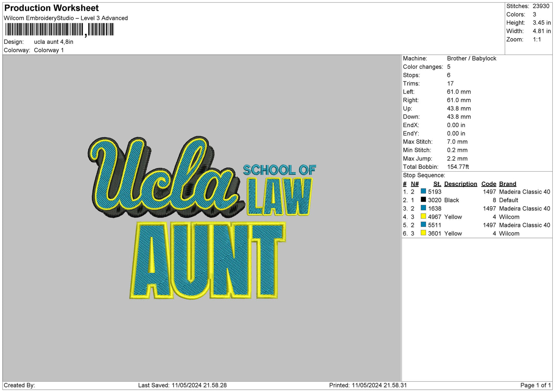
Task: Click the 'Page 1 of 1' indicator
Action: [535, 385]
